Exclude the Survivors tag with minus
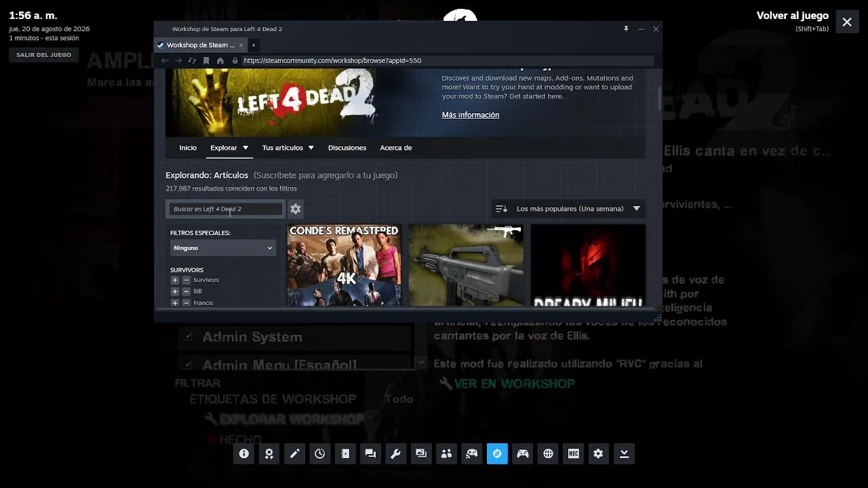The height and width of the screenshot is (488, 868). 186,280
